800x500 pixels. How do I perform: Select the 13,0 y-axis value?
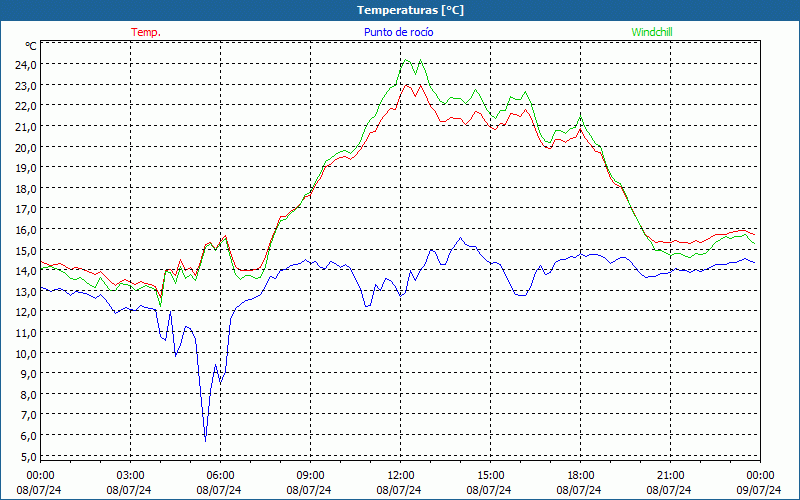click(x=26, y=292)
